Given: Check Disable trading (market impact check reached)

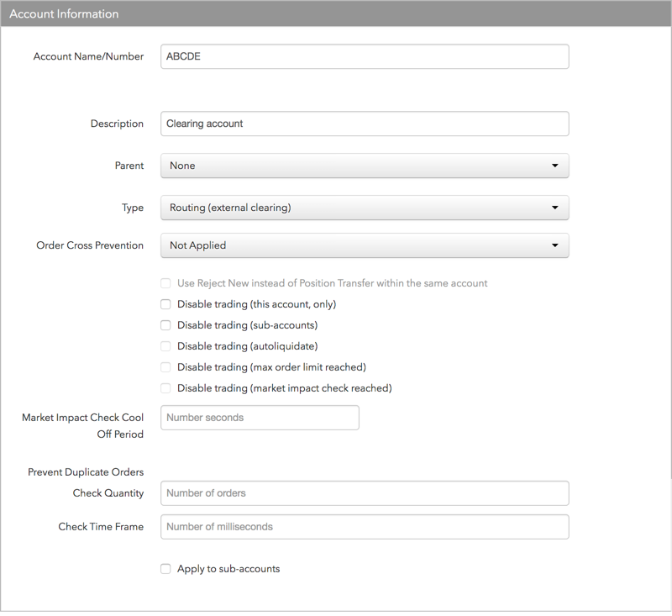Looking at the screenshot, I should [x=165, y=388].
